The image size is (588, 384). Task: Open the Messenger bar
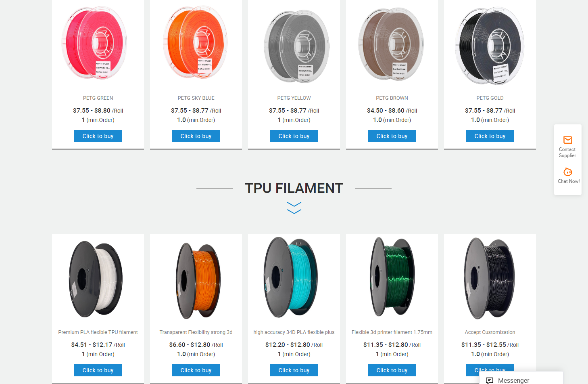521,378
